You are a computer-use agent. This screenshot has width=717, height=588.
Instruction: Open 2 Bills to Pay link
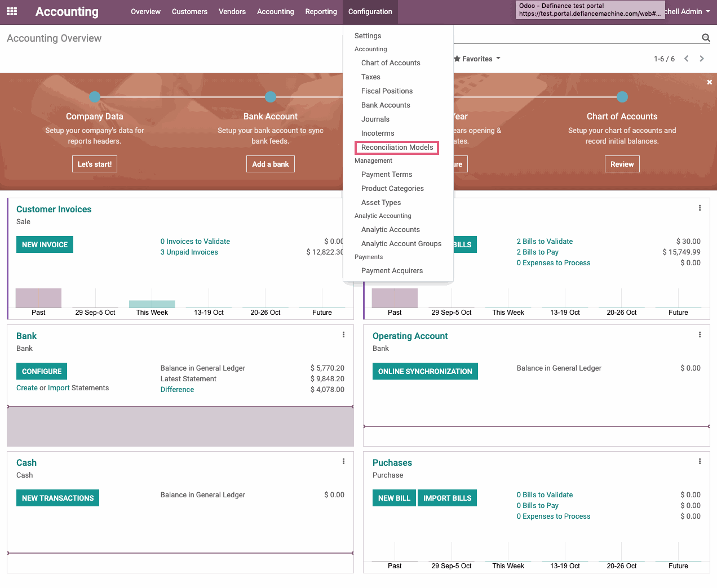[x=538, y=252]
